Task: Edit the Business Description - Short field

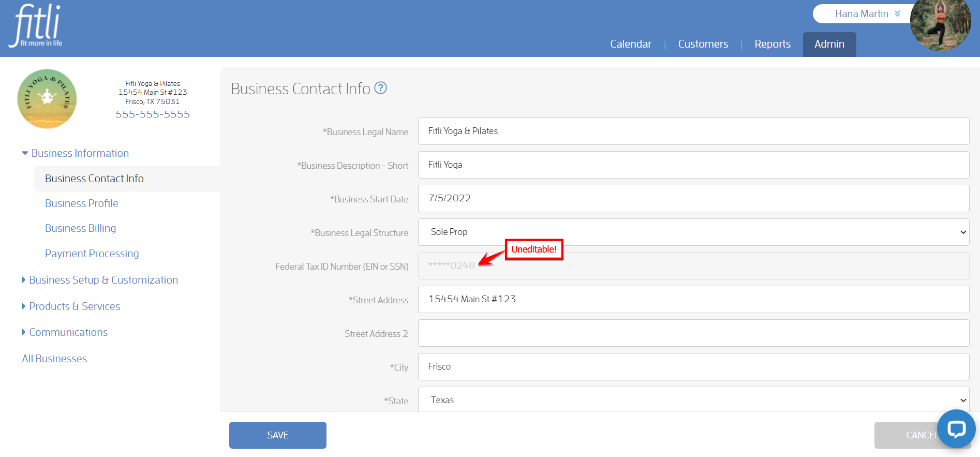Action: point(693,165)
